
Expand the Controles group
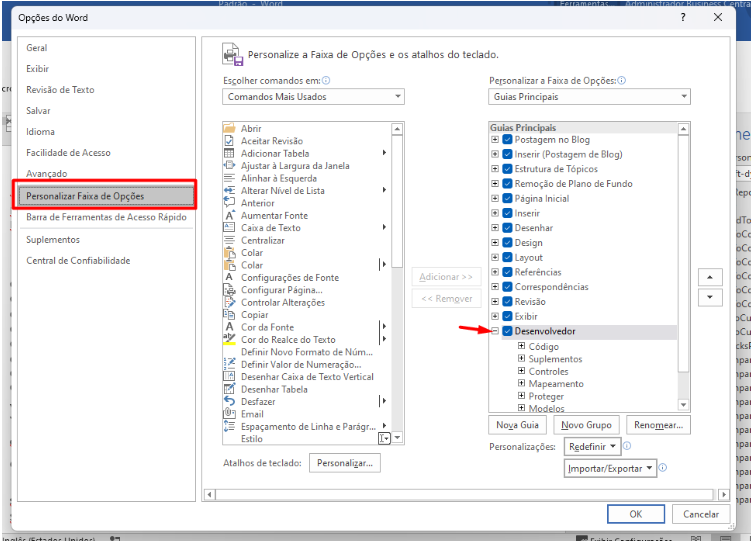coord(521,371)
